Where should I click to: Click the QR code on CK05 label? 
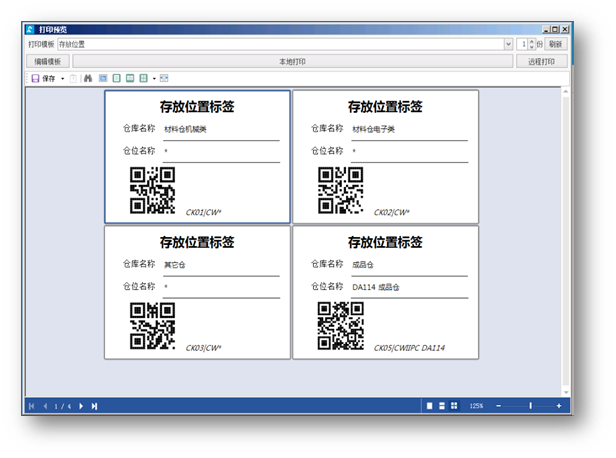[341, 326]
